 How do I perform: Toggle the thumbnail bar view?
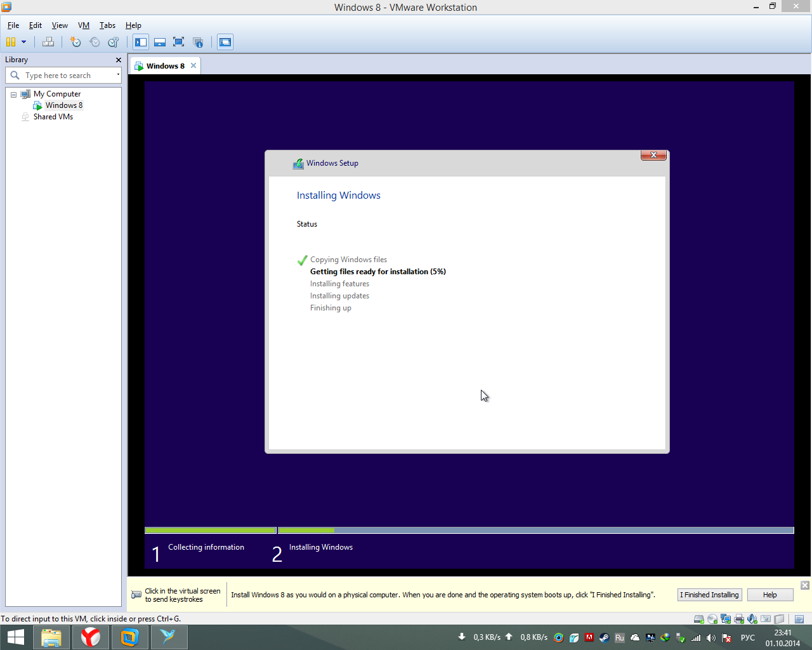coord(160,42)
